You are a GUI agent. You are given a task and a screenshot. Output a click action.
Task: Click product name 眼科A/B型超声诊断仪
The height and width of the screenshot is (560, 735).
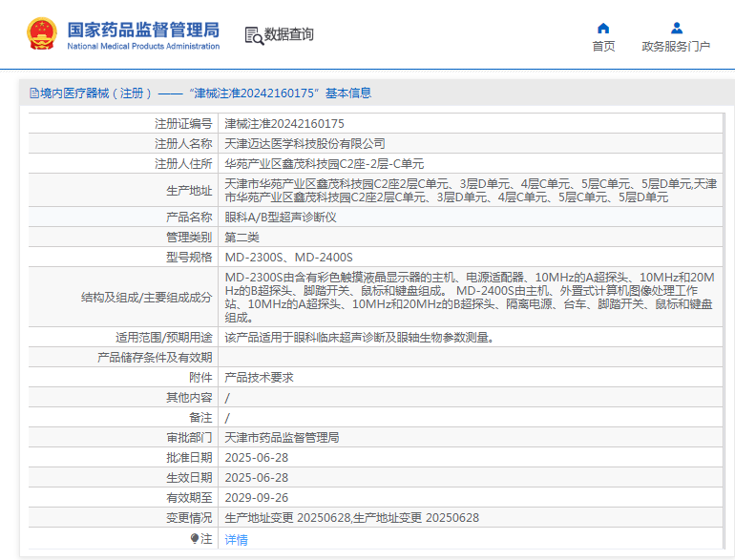pyautogui.click(x=281, y=217)
